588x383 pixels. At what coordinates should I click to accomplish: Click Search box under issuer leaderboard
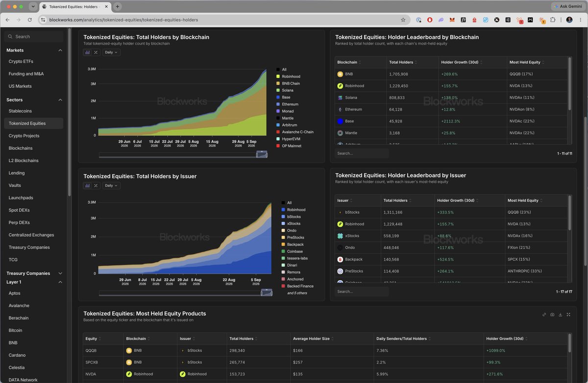click(x=362, y=291)
